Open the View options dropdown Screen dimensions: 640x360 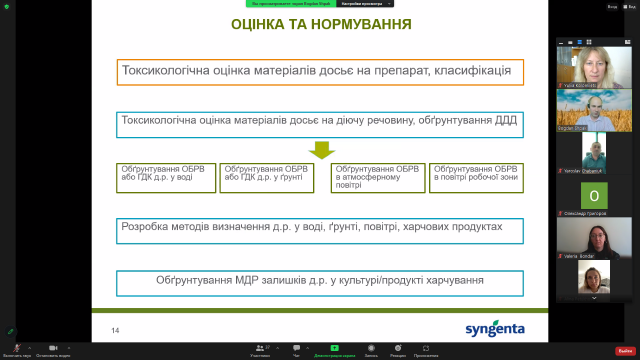tap(365, 4)
